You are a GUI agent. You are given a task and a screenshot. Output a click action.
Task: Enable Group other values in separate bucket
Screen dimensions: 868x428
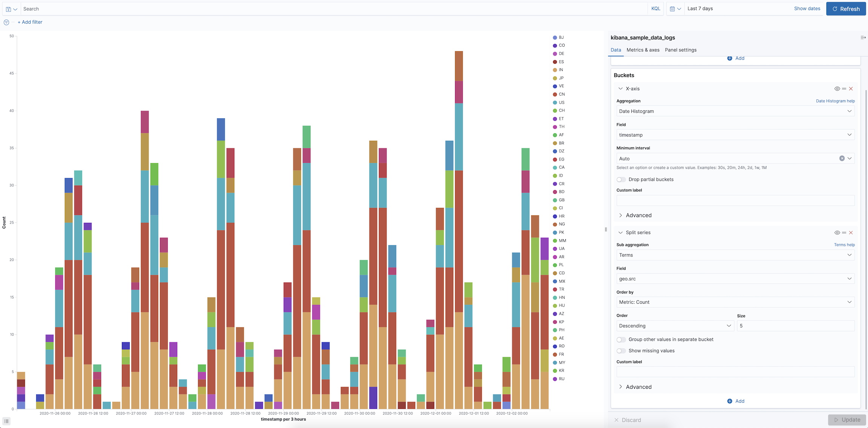coord(621,339)
